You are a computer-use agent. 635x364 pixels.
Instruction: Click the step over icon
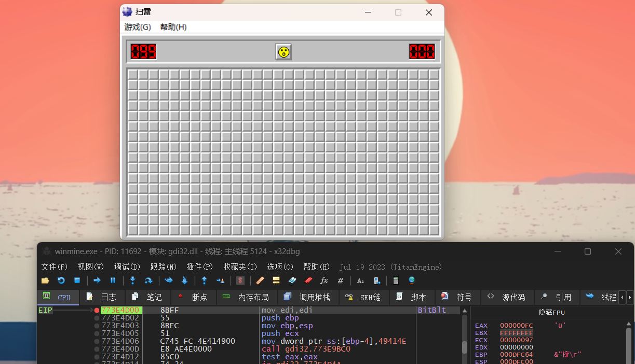tap(148, 281)
